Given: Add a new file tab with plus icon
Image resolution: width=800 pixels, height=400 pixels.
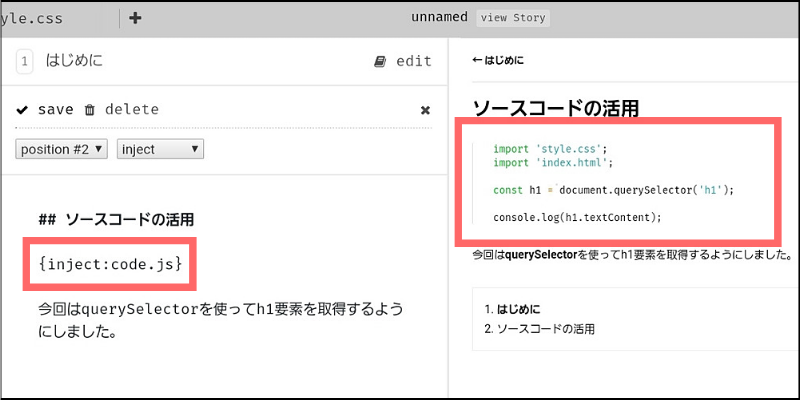Looking at the screenshot, I should tap(135, 18).
